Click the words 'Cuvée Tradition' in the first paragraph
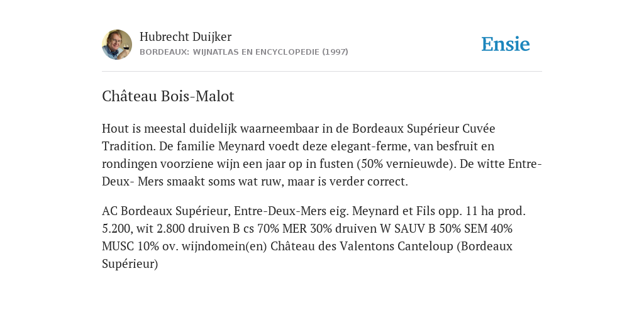644x322 pixels. click(x=299, y=137)
